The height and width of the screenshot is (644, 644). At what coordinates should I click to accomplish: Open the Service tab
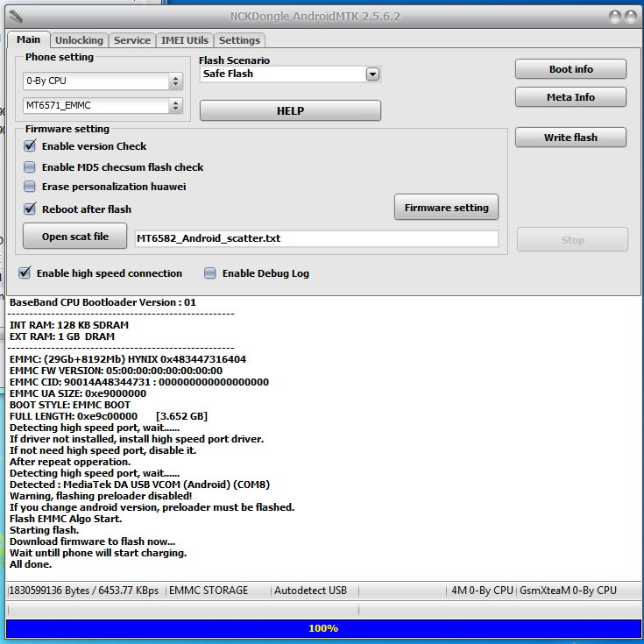[131, 40]
